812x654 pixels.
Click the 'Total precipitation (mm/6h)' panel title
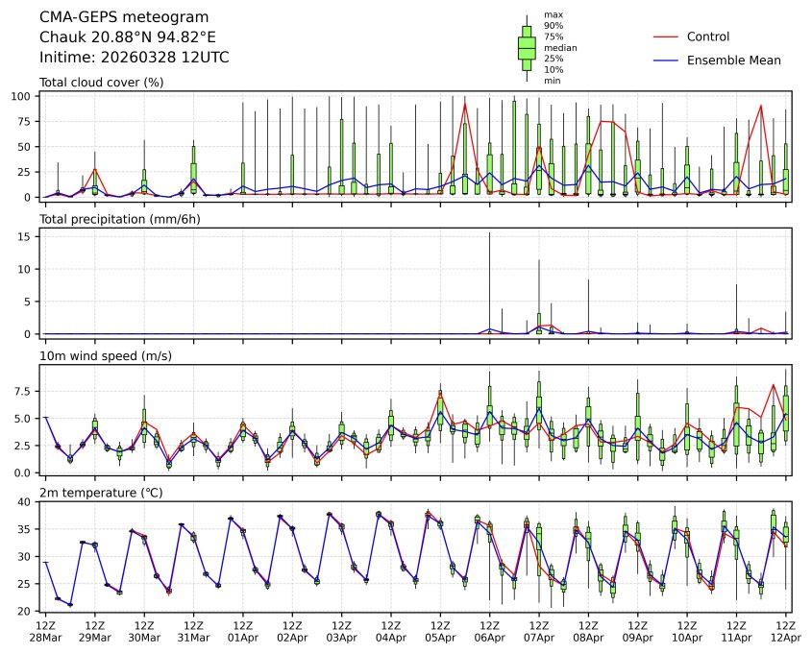pyautogui.click(x=119, y=219)
